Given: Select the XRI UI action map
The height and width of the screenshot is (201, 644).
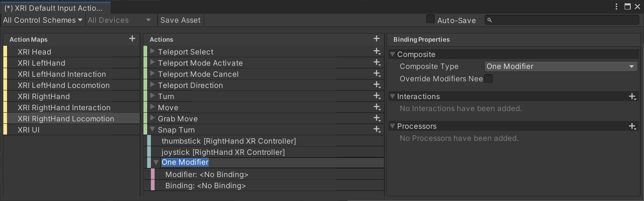Looking at the screenshot, I should [x=29, y=130].
